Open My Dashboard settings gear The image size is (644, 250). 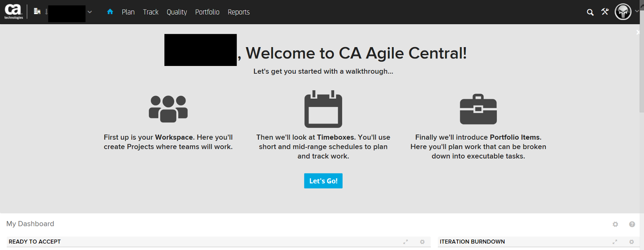[615, 224]
